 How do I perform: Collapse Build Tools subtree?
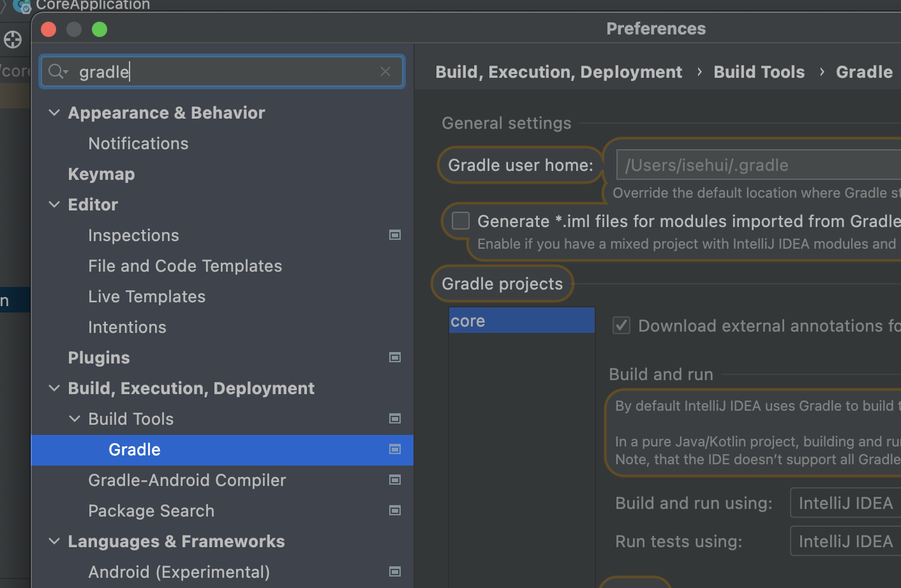tap(75, 419)
